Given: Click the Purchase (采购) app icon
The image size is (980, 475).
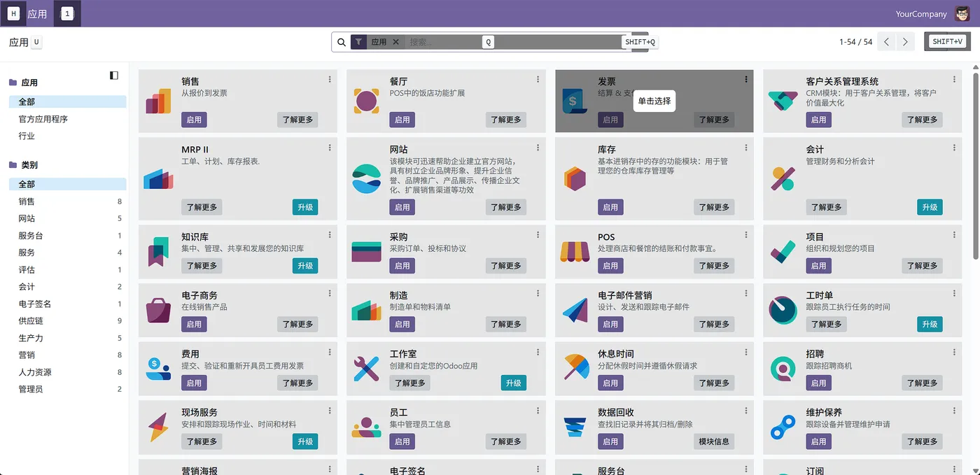Looking at the screenshot, I should (x=367, y=252).
